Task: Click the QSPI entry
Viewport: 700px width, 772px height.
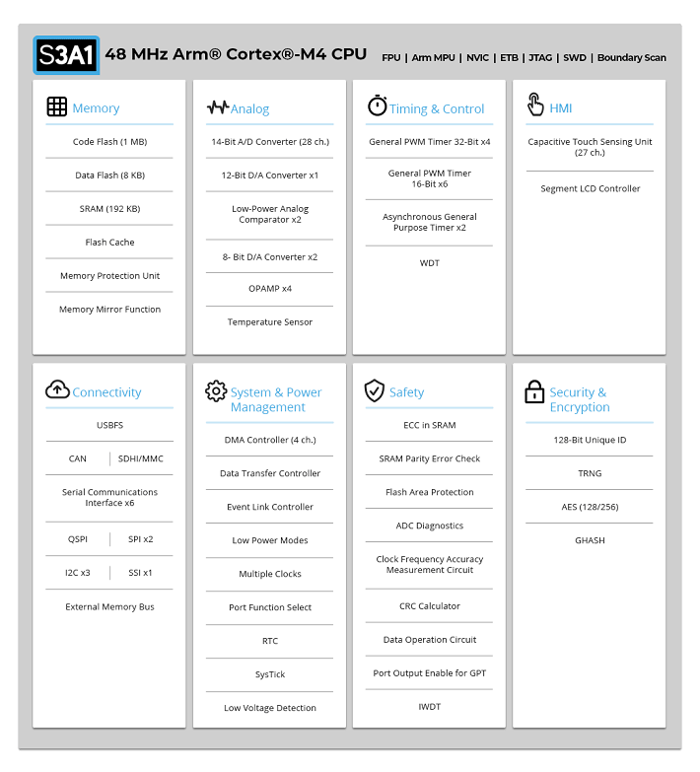Action: pos(77,539)
